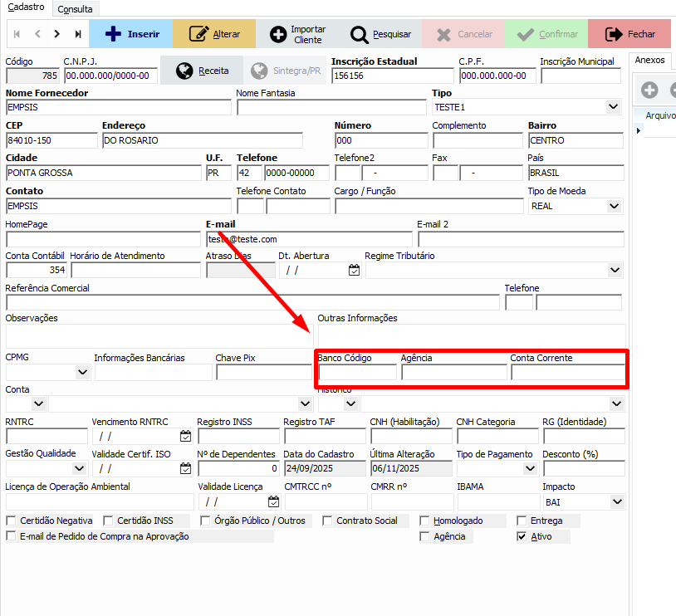Click the plus icon in Anexos panel
The height and width of the screenshot is (616, 676).
pos(649,90)
